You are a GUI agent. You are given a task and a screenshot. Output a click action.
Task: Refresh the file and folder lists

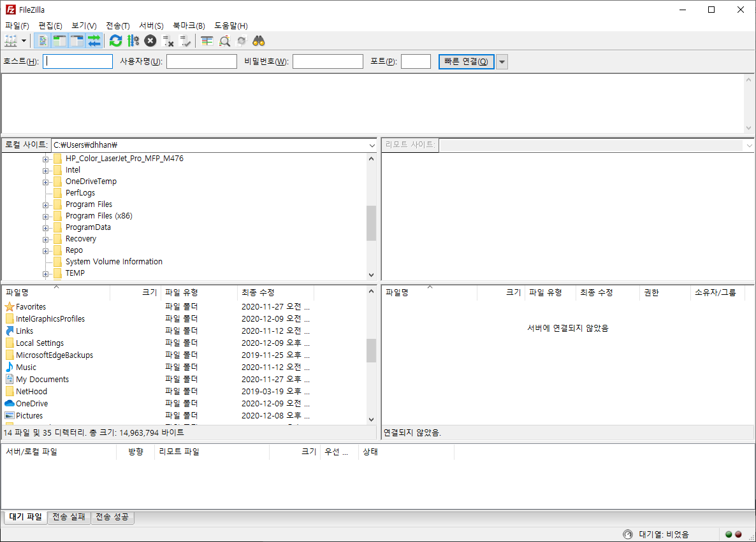[x=116, y=41]
